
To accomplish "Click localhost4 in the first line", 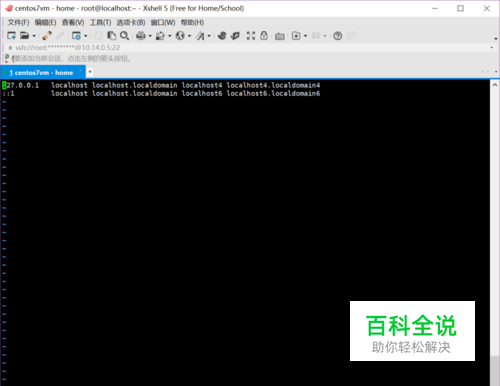I will coord(202,85).
